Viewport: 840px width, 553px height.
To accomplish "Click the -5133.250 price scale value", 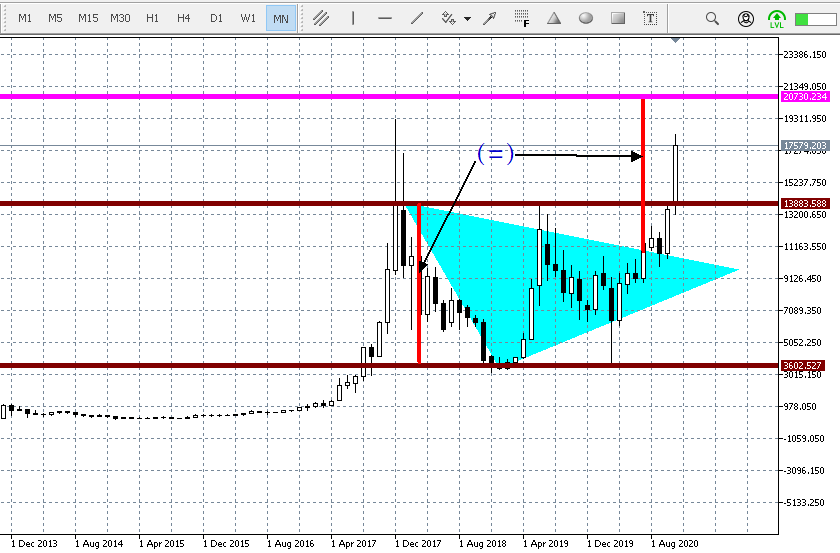I will point(803,503).
